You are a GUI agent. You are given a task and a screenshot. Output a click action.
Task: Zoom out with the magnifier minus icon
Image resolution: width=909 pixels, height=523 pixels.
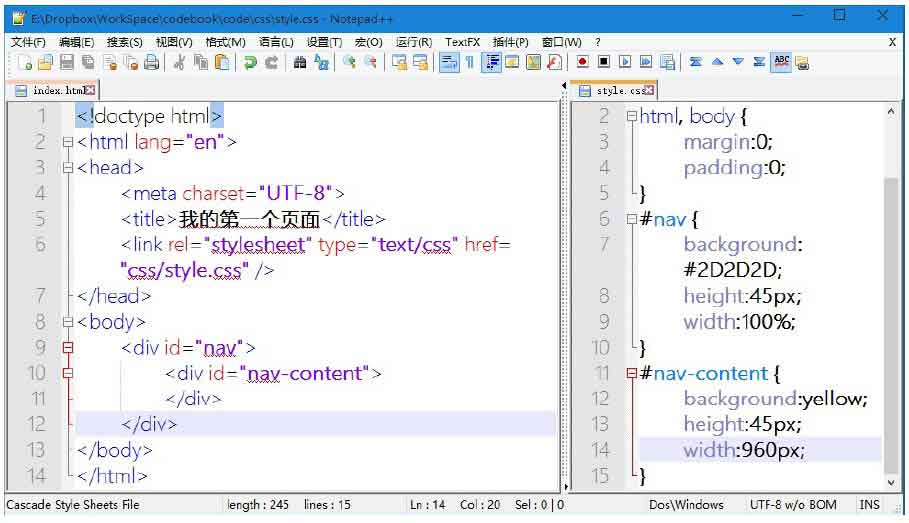coord(370,62)
